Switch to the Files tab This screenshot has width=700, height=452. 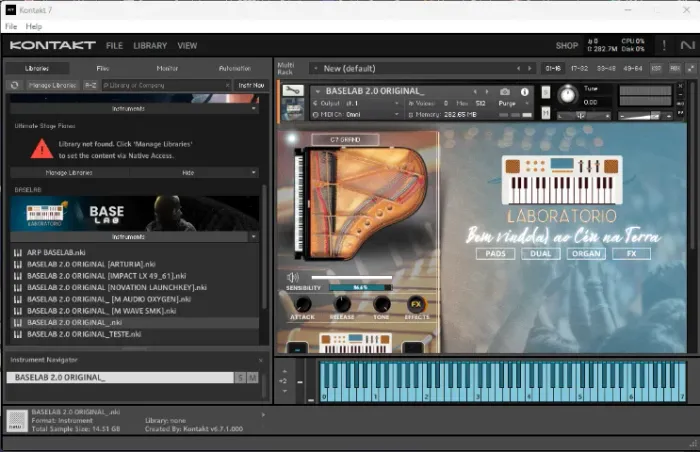click(103, 68)
